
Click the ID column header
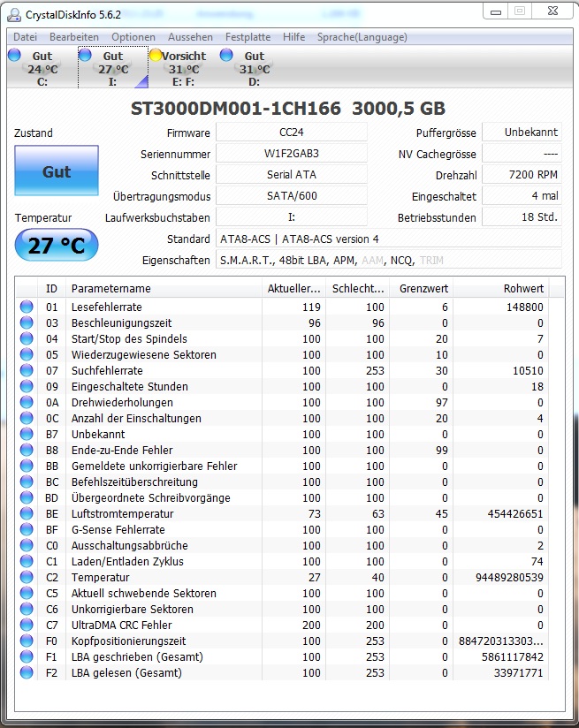pyautogui.click(x=51, y=288)
